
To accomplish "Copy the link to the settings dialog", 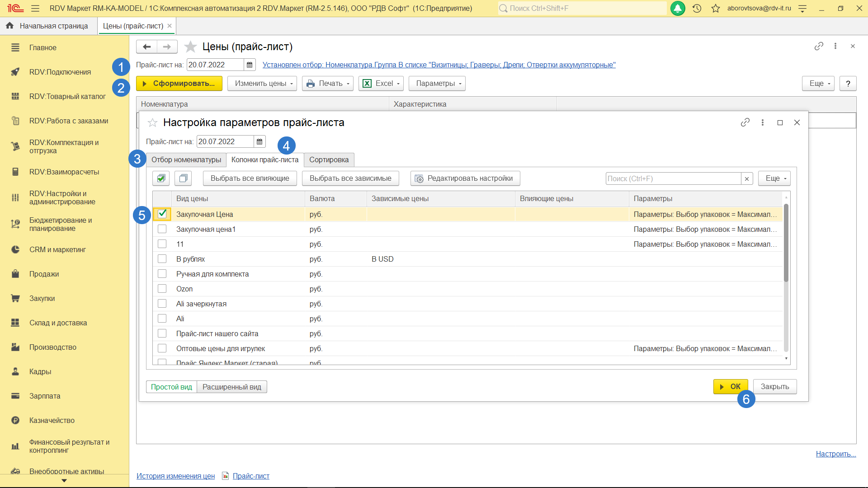I will click(745, 122).
